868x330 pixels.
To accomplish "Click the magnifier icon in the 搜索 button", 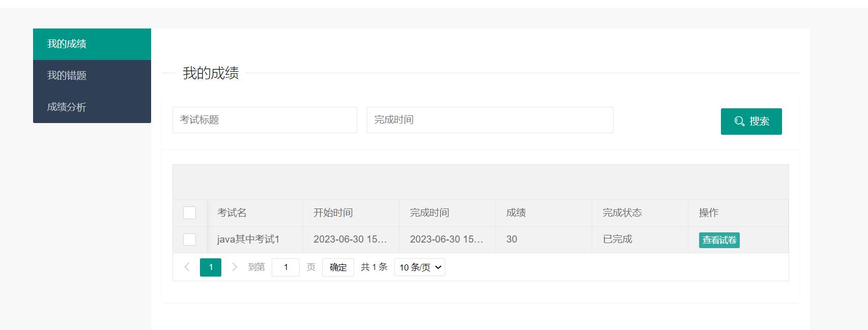I will 739,122.
